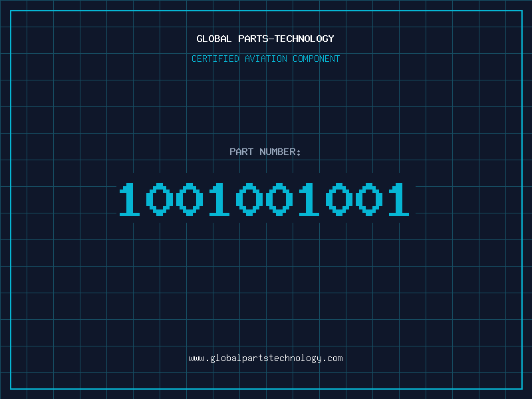Screen dimensions: 532x399
Task: Select the CERTIFIED AVIATION COMPONENT subtitle
Action: click(265, 59)
